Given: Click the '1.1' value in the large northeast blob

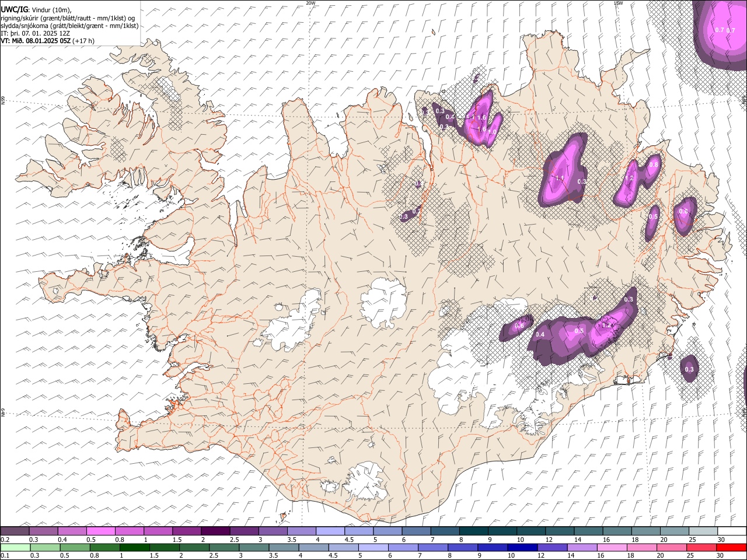Looking at the screenshot, I should [x=560, y=178].
